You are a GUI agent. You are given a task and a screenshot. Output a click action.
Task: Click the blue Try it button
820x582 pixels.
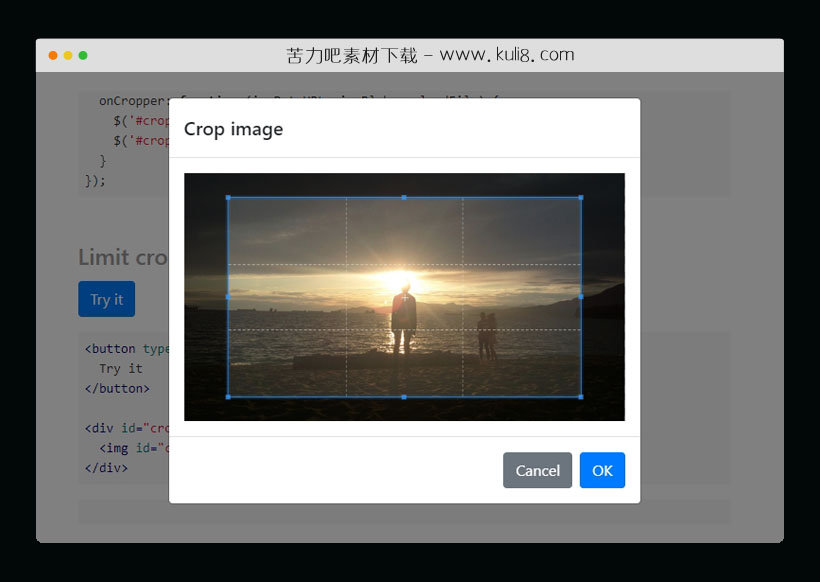(106, 299)
